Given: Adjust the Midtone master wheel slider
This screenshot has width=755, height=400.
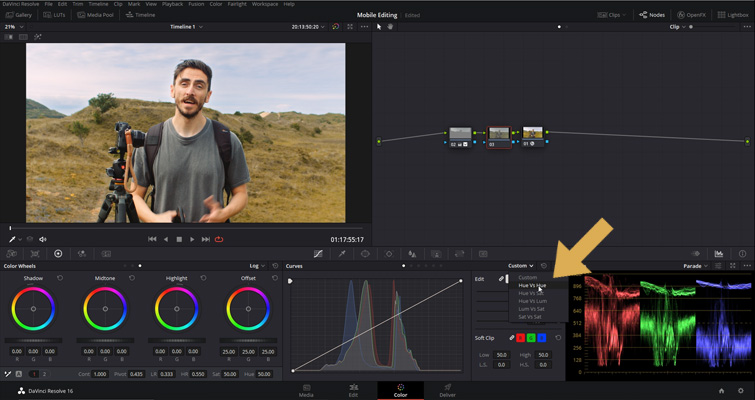Looking at the screenshot, I should pyautogui.click(x=105, y=340).
